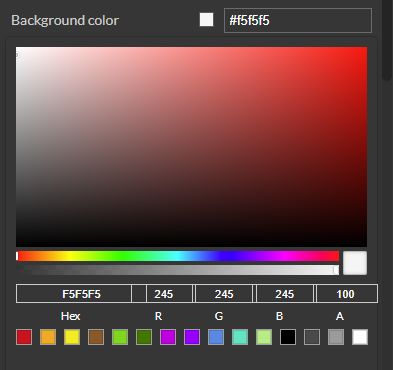Select the violet preset color swatch
This screenshot has width=393, height=370.
click(x=192, y=337)
